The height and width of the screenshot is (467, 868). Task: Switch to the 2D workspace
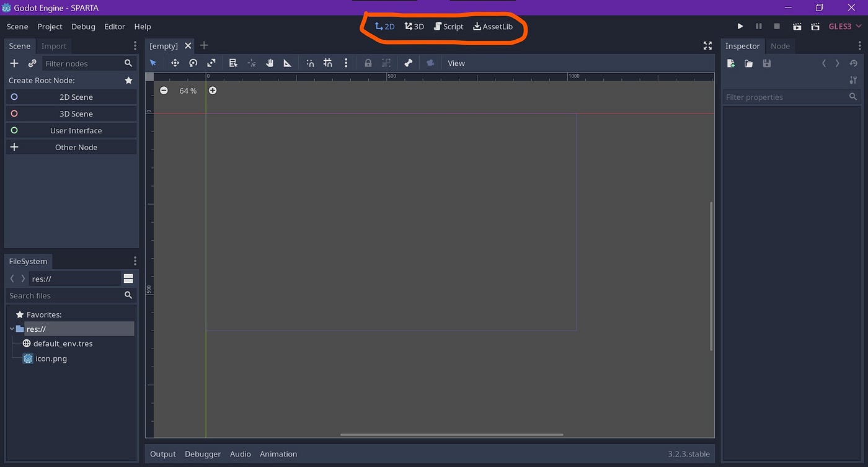(385, 27)
